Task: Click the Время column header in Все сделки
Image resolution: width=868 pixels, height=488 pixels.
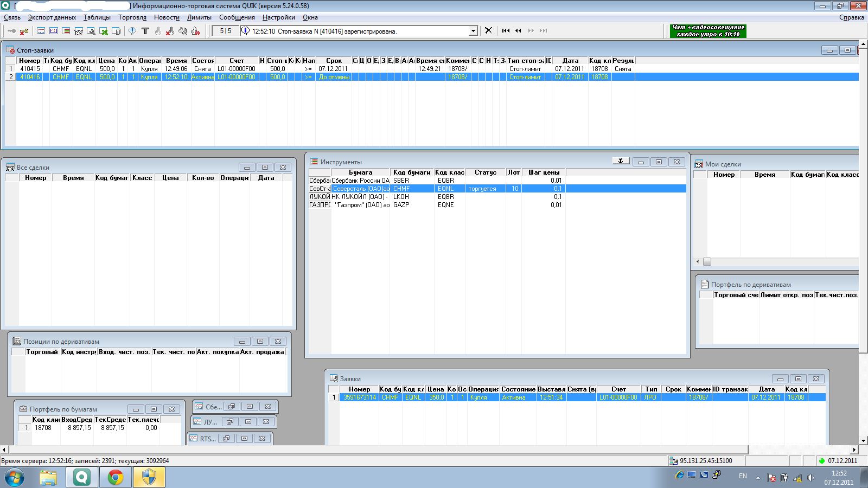Action: click(73, 178)
